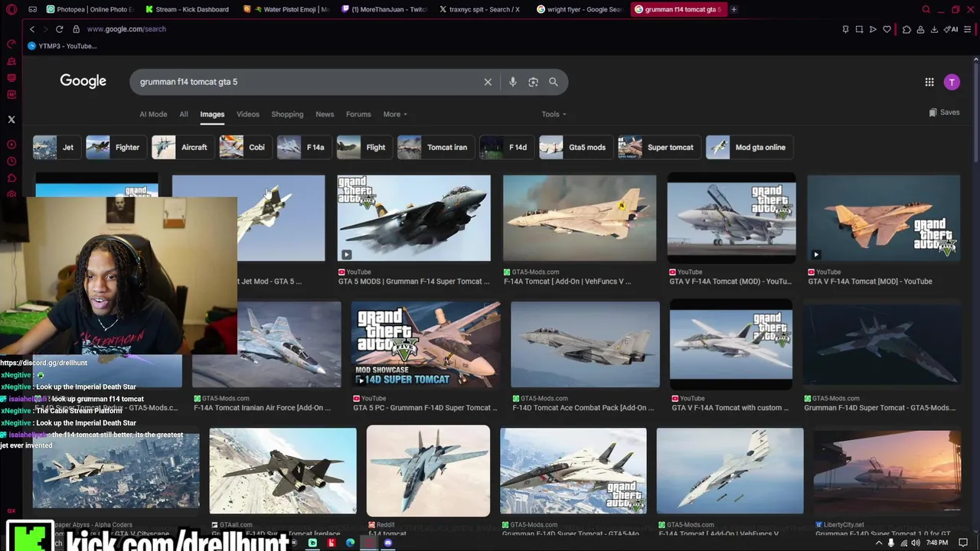The image size is (980, 551).
Task: Open Reddit F-14 tomcat top-view image
Action: (x=428, y=471)
